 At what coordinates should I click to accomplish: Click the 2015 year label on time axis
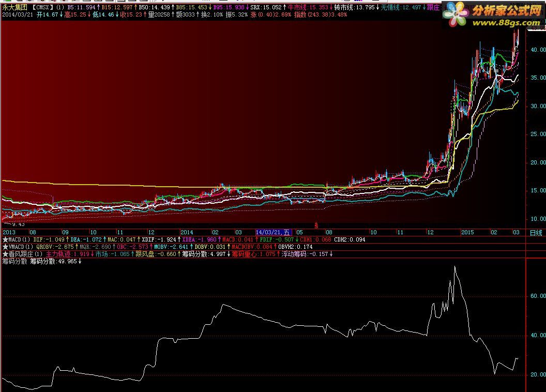467,232
